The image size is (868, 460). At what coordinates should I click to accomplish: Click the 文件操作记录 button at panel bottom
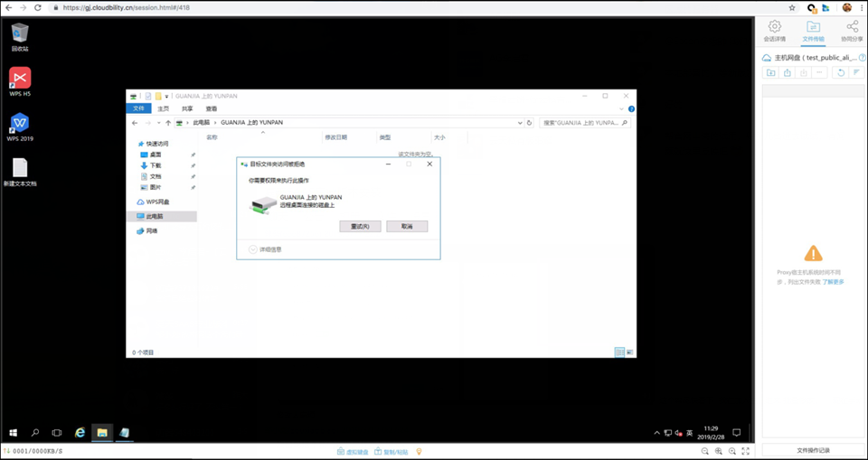pyautogui.click(x=813, y=450)
